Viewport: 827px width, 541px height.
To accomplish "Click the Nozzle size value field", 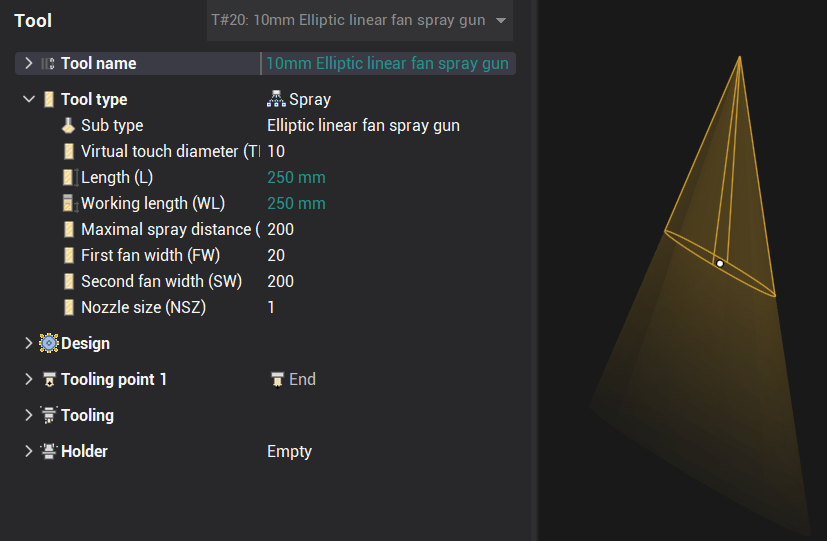I will tap(271, 308).
